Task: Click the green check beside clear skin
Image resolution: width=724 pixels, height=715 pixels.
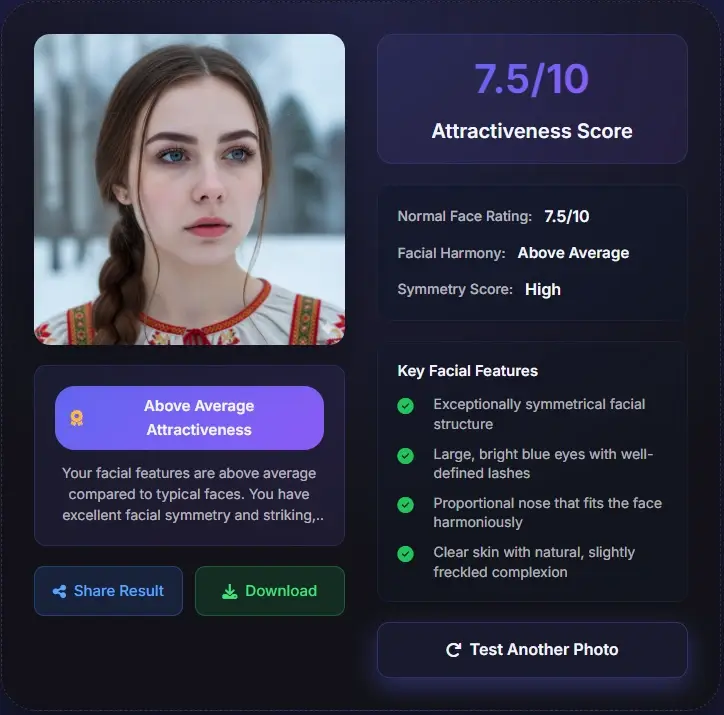Action: [405, 554]
